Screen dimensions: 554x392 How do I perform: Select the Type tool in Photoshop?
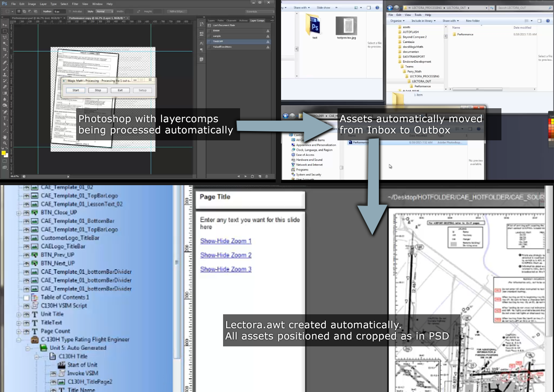coord(5,118)
